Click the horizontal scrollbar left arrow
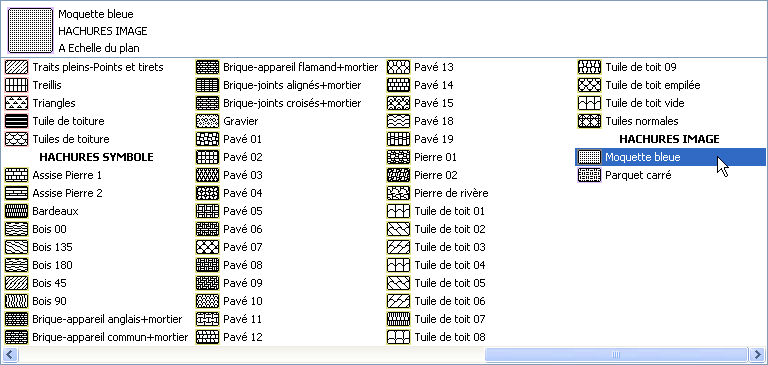Screen dimensions: 768x365 10,354
